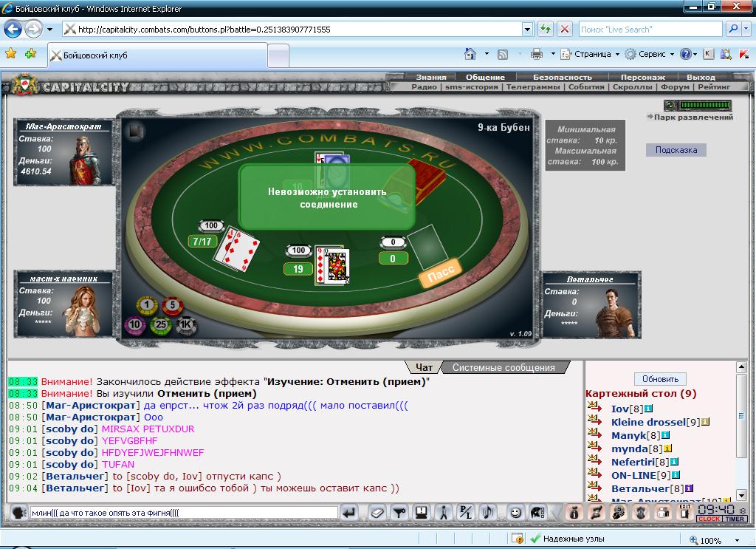This screenshot has width=756, height=549.
Task: Click the Kaspersky virtual keyboard icon
Action: tap(708, 54)
